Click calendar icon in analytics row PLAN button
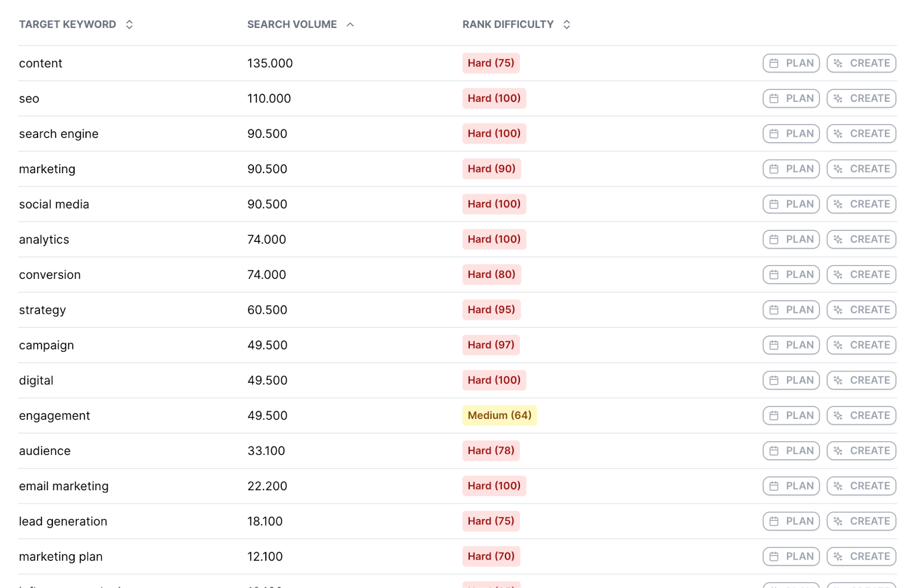 coord(774,240)
